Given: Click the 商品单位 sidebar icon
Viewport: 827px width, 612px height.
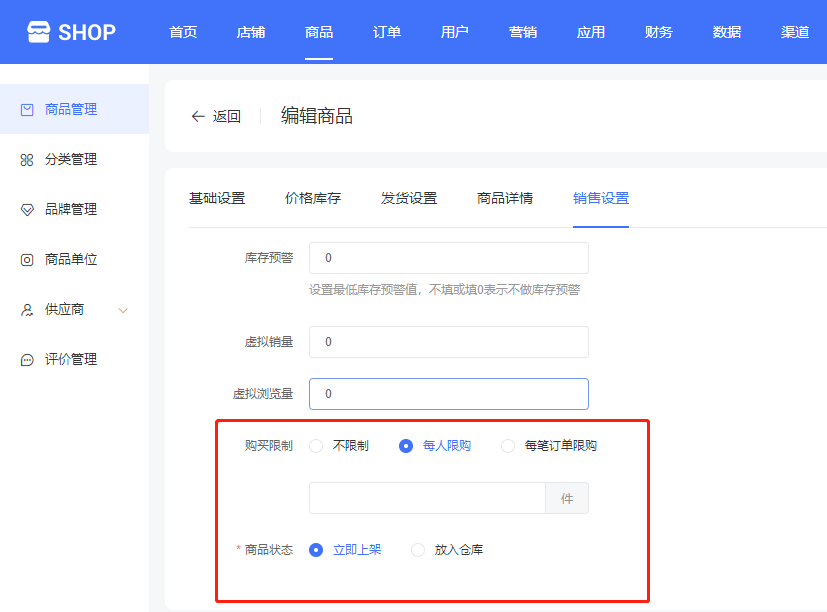Looking at the screenshot, I should pos(27,260).
